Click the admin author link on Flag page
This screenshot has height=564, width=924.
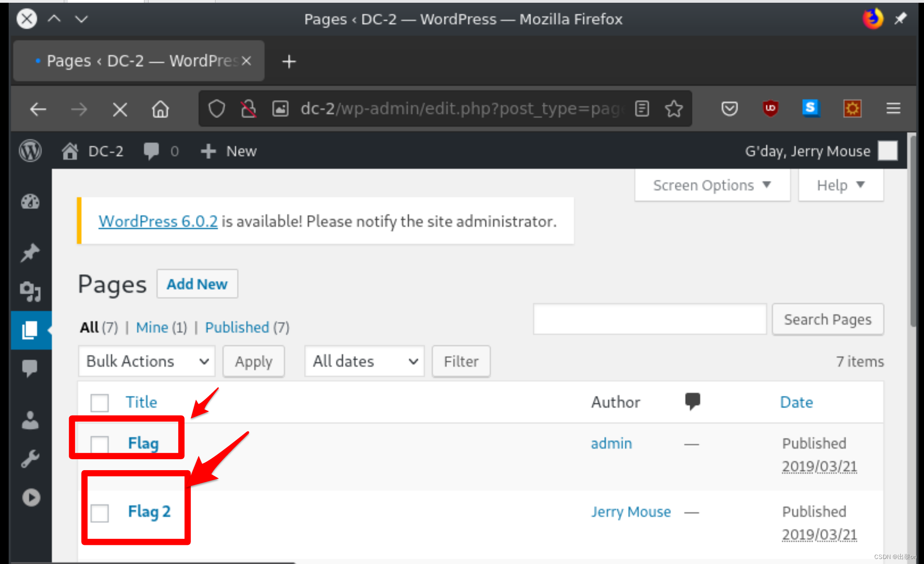(610, 442)
